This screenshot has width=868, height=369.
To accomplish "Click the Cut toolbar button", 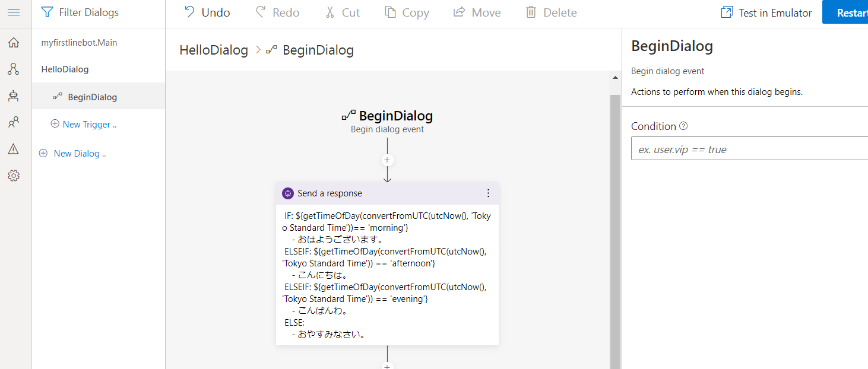I will [x=343, y=12].
